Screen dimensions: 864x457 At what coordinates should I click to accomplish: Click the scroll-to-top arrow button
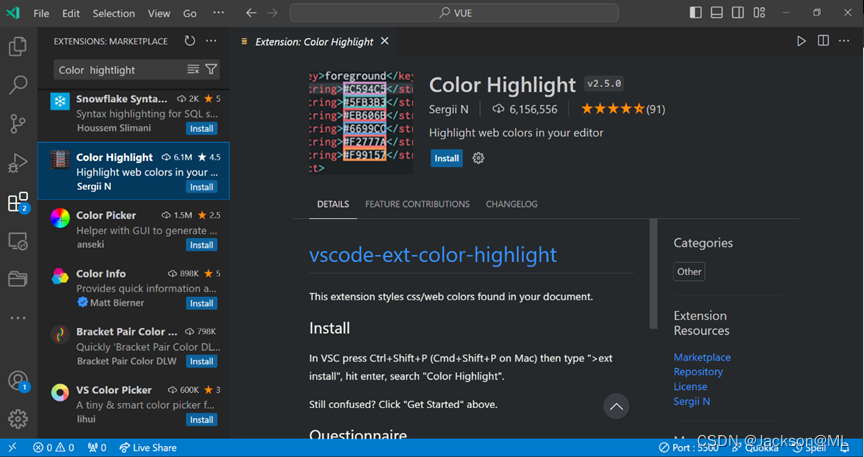coord(616,406)
